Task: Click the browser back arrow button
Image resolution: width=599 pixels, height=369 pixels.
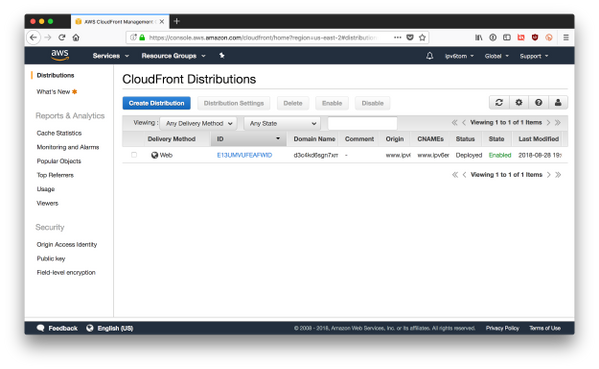Action: 34,37
